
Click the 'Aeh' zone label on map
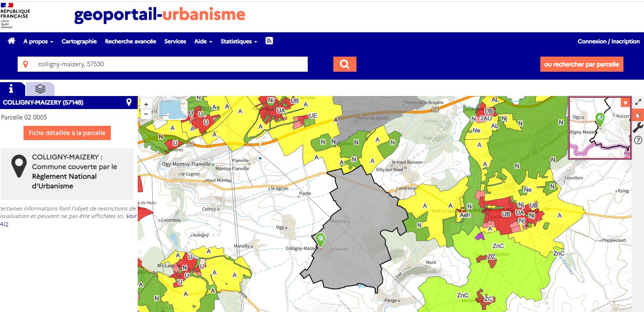coord(465,214)
